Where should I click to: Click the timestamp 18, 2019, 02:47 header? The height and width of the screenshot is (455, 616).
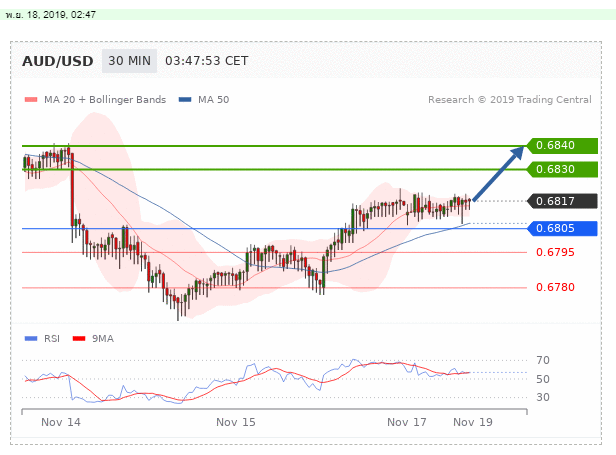click(x=51, y=15)
